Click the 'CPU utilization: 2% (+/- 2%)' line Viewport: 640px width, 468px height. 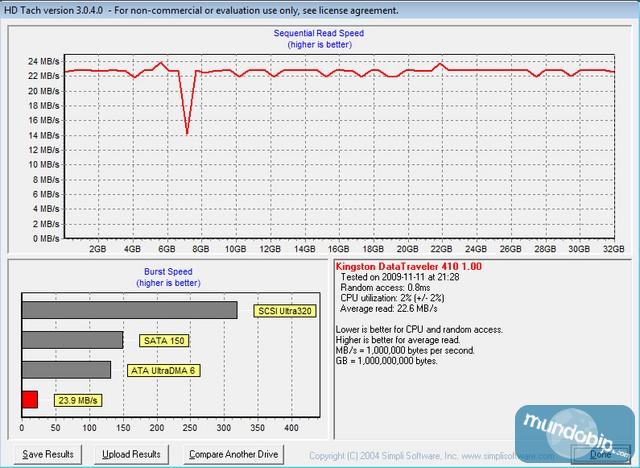point(392,298)
